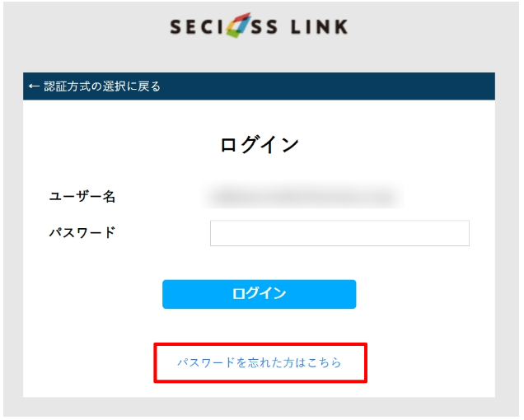Click the SECI letters in logo

click(x=196, y=26)
